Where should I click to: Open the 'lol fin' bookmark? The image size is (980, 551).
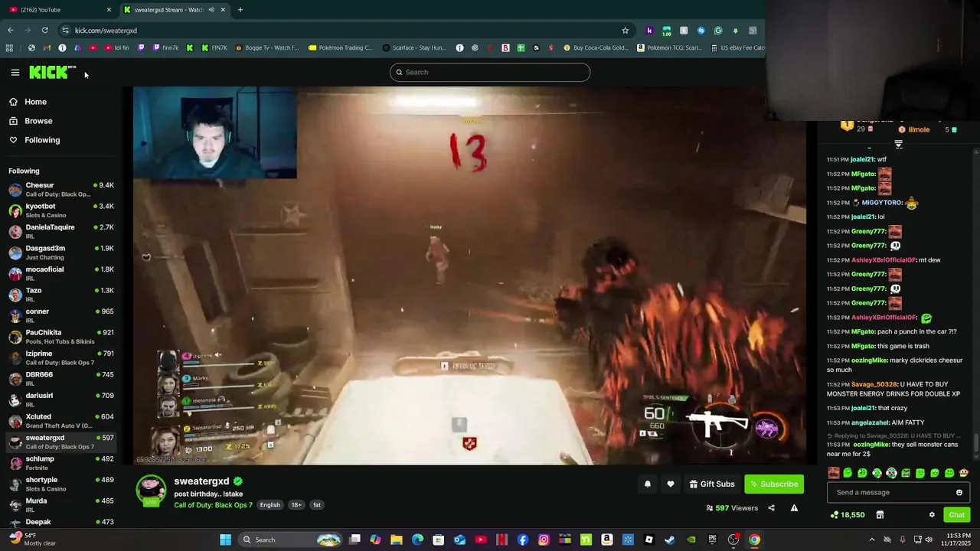(116, 47)
